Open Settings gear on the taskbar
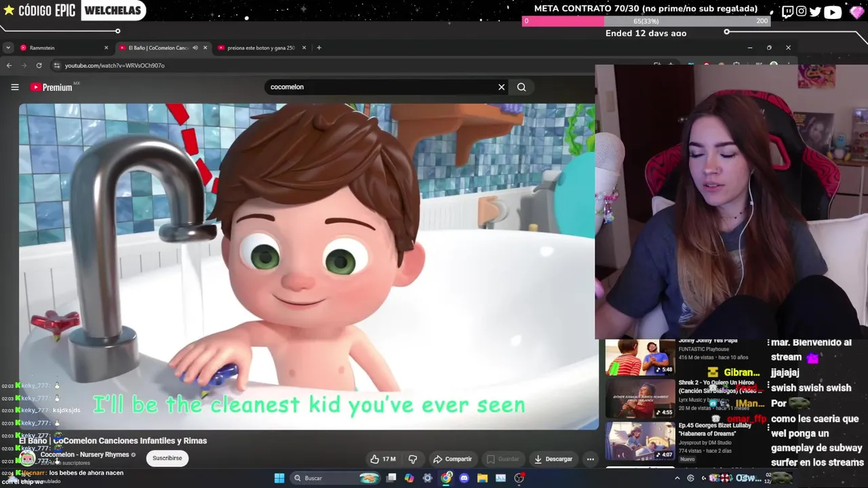868x488 pixels. tap(427, 478)
